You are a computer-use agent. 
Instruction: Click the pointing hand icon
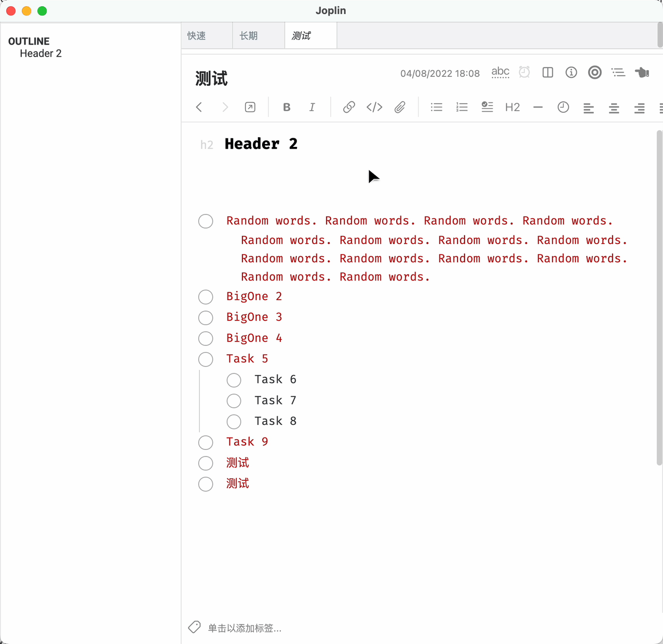[642, 72]
